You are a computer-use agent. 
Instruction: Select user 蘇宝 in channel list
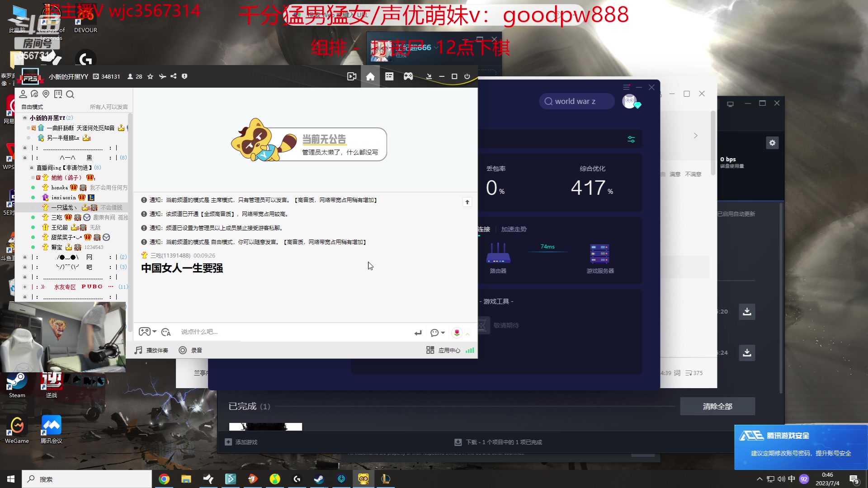[x=57, y=247]
